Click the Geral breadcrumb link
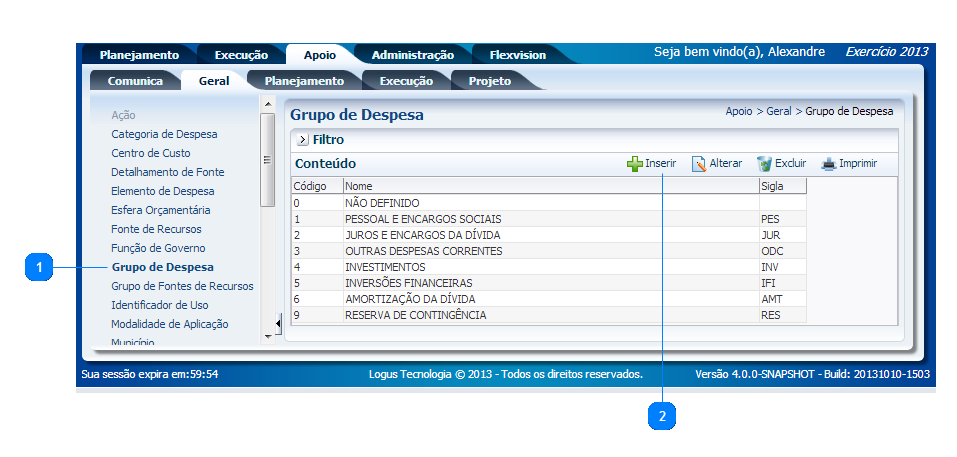Image resolution: width=957 pixels, height=457 pixels. (778, 112)
